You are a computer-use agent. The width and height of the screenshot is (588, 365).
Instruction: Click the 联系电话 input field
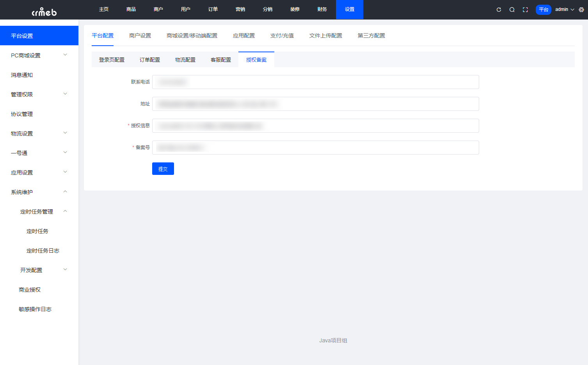(315, 82)
